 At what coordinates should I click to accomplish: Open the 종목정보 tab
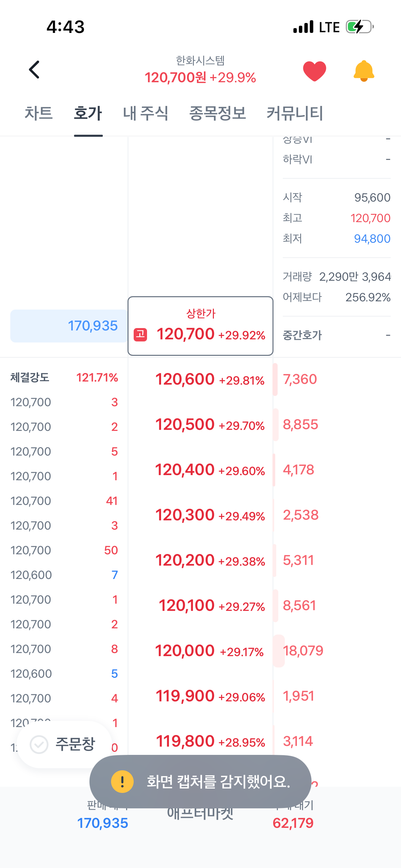[x=218, y=113]
